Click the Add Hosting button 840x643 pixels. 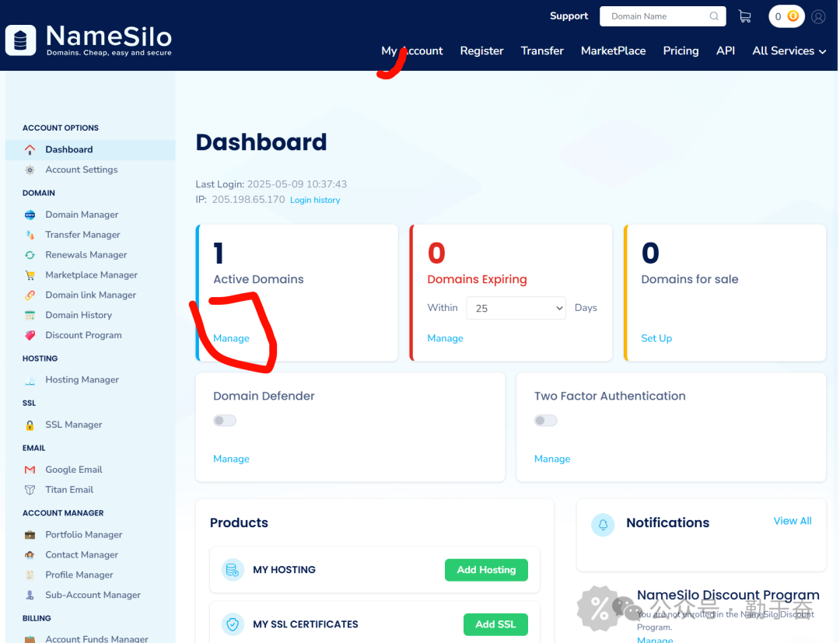click(x=486, y=570)
